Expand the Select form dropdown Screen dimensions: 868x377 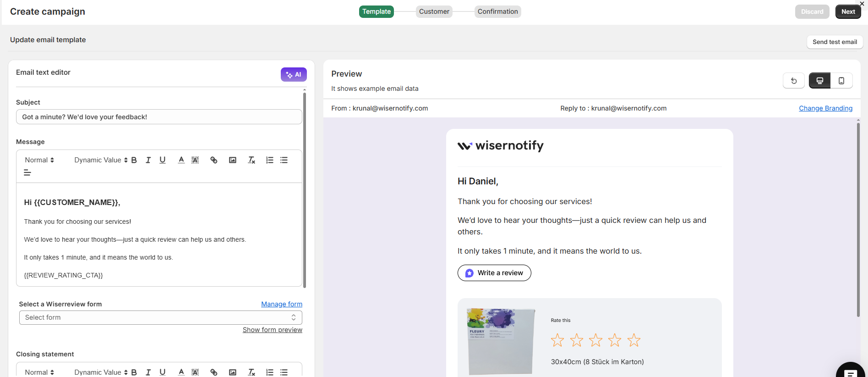[160, 317]
